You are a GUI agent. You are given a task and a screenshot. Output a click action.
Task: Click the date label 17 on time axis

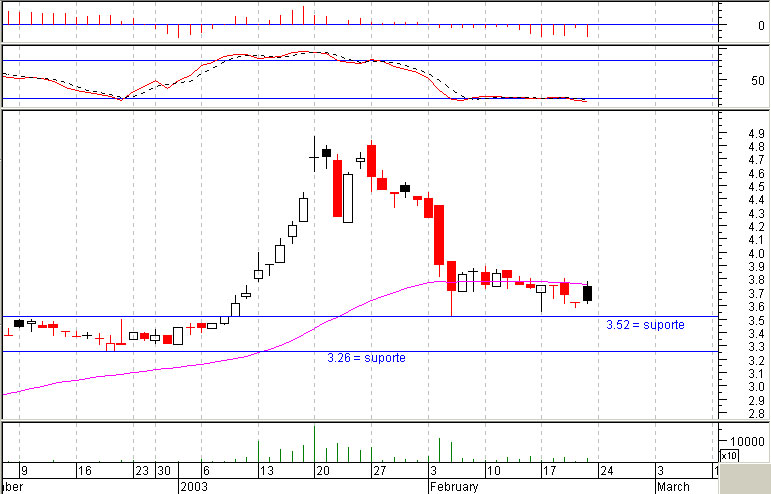point(550,471)
